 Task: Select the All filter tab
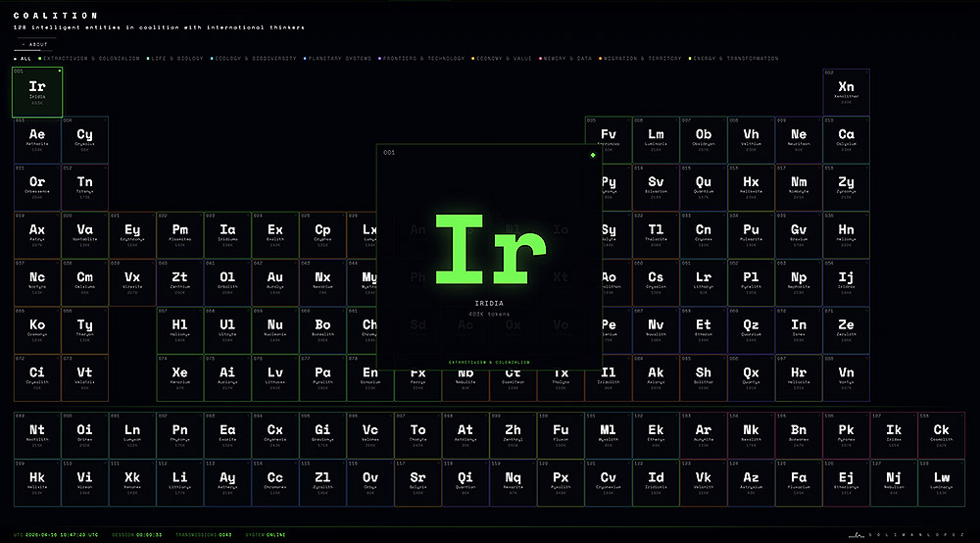[x=24, y=59]
